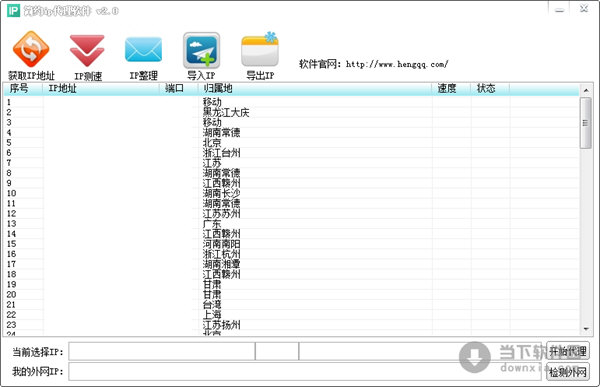Click the 获取IP地址 orange refresh icon
This screenshot has height=387, width=600.
tap(31, 50)
